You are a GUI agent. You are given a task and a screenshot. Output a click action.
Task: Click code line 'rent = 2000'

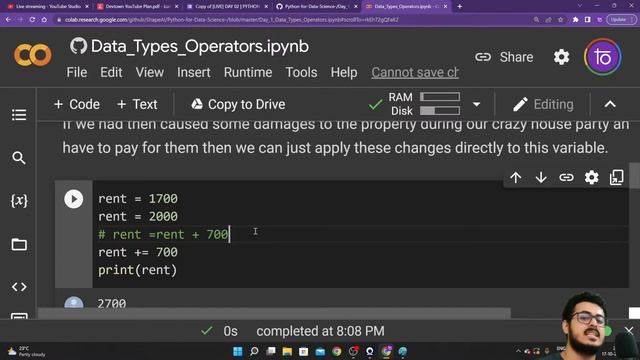pos(138,216)
